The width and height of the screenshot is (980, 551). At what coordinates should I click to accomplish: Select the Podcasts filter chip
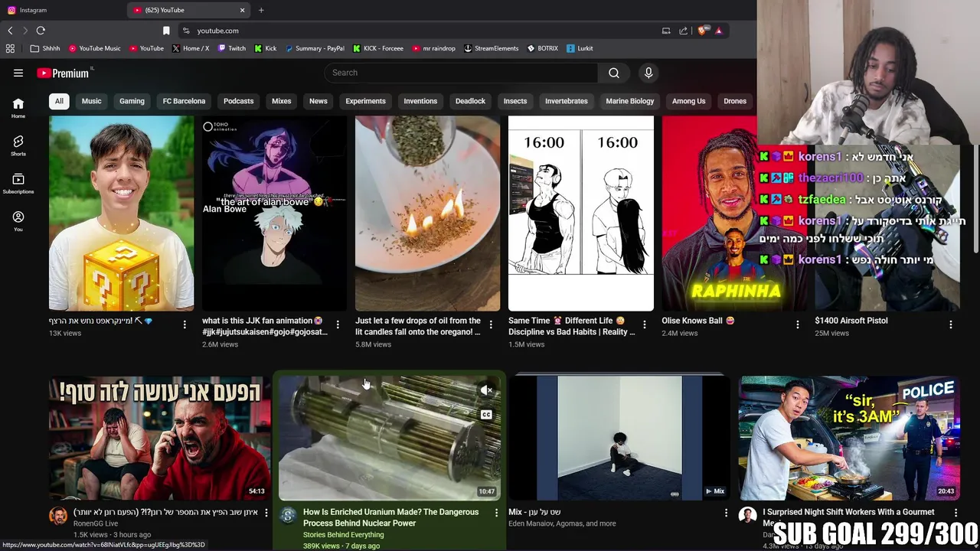point(238,101)
